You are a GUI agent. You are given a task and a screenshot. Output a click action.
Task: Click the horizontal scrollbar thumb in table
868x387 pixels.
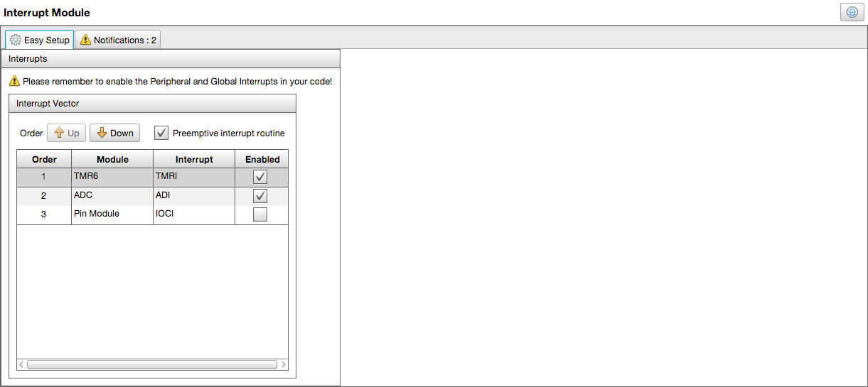(151, 364)
